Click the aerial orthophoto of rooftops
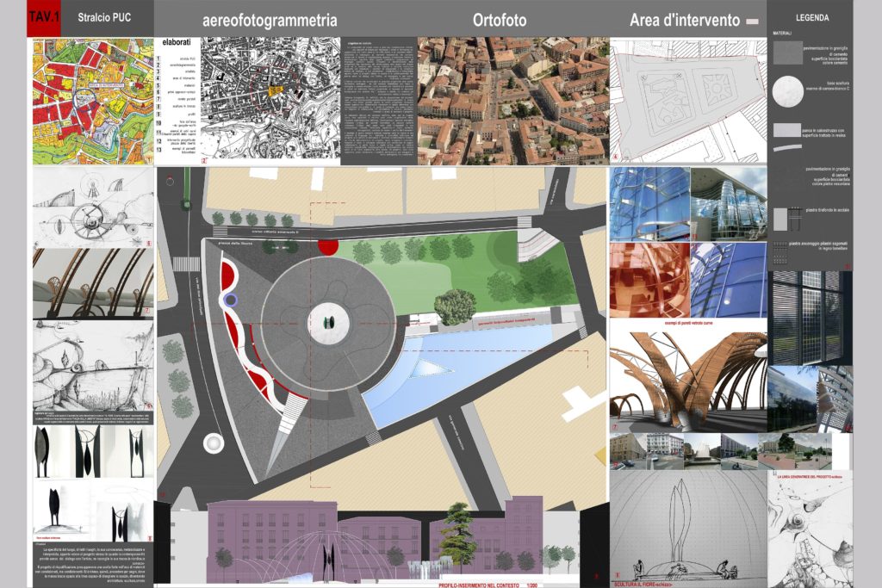The width and height of the screenshot is (882, 588). [x=513, y=102]
